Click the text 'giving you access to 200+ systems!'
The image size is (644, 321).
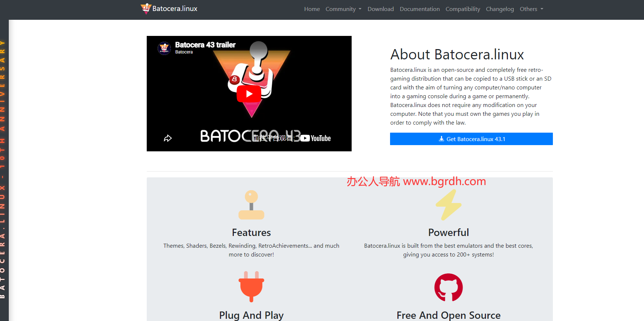(449, 254)
